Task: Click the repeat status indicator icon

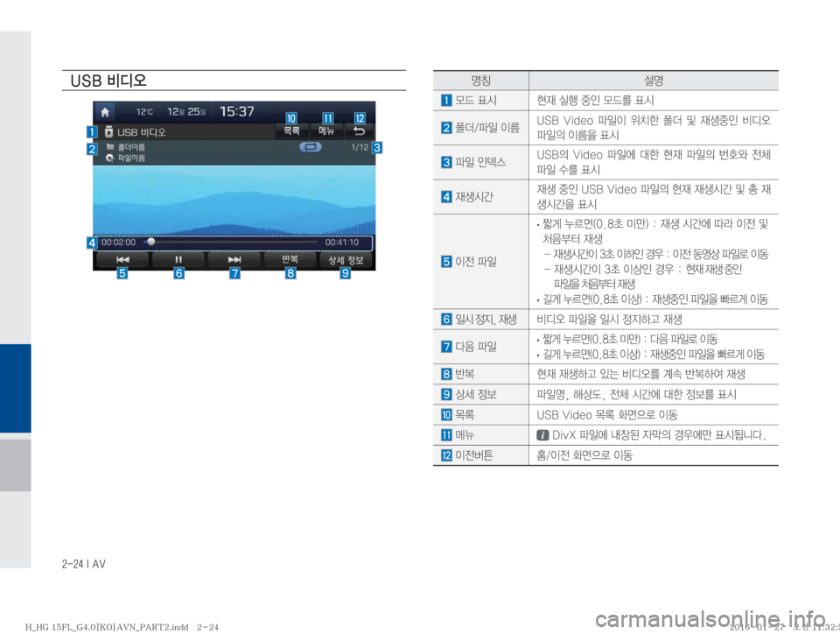Action: pos(310,148)
